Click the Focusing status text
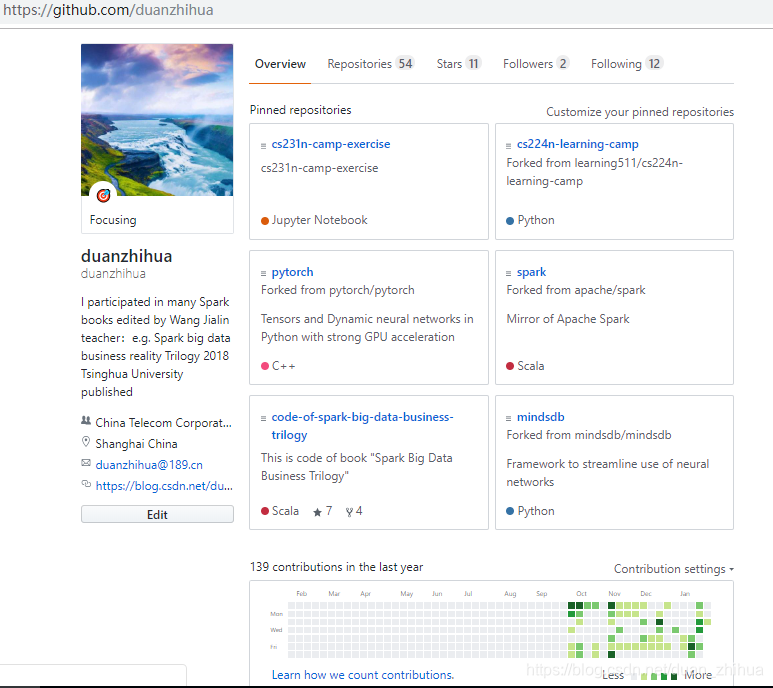The height and width of the screenshot is (688, 773). 113,220
